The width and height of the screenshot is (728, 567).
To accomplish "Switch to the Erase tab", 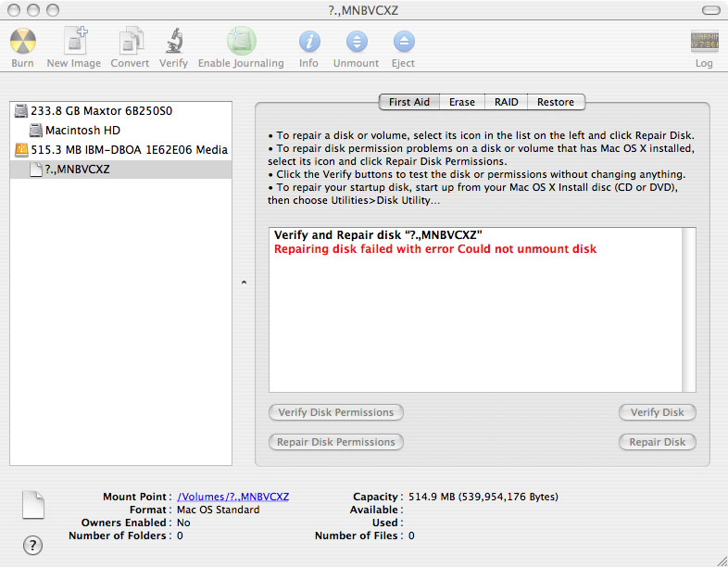I will pyautogui.click(x=462, y=102).
